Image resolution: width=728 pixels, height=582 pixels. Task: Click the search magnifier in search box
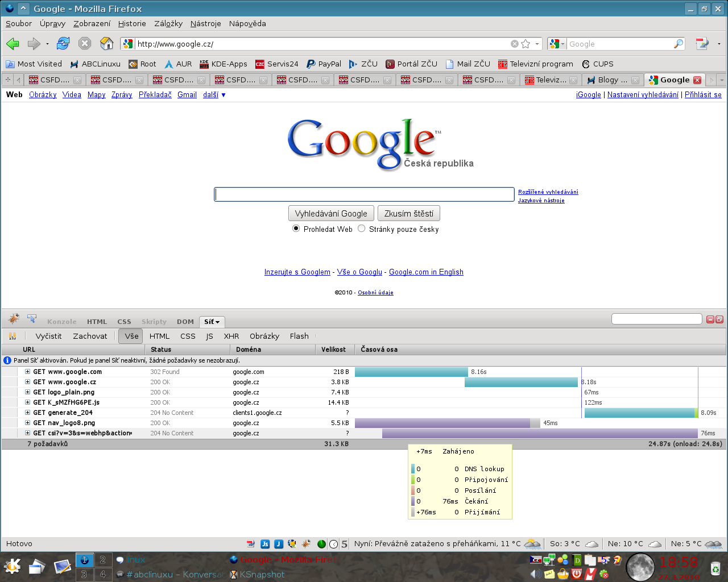[x=678, y=44]
